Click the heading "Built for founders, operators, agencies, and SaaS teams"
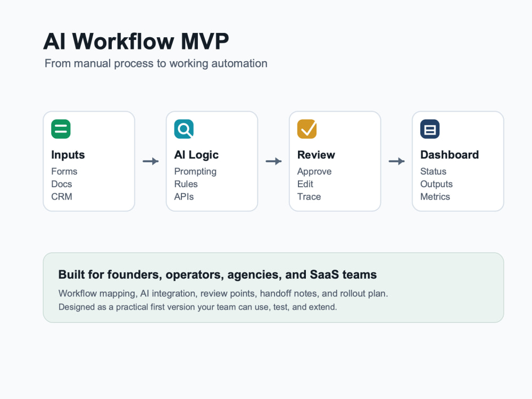Viewport: 532px width, 399px height. tap(218, 275)
